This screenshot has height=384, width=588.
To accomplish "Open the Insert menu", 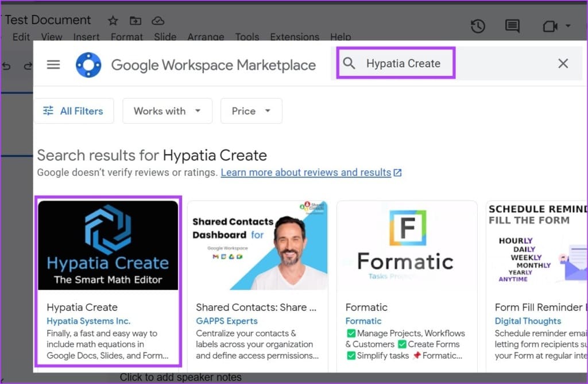I will point(87,37).
